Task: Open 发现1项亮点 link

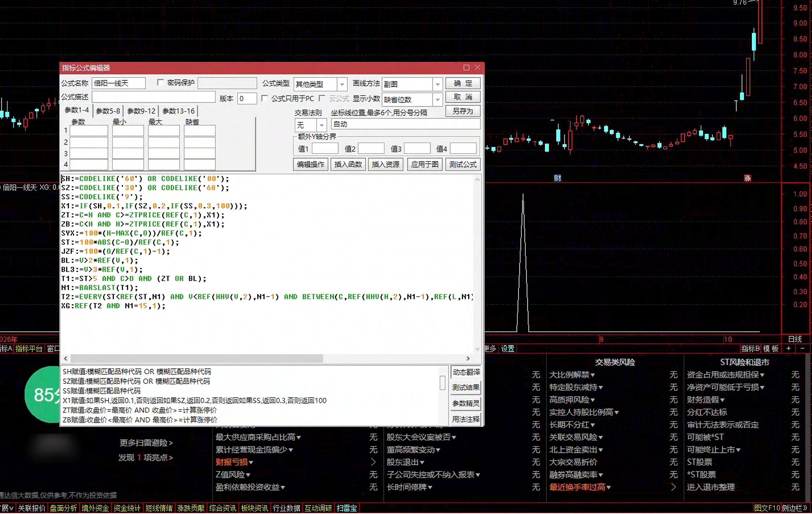Action: click(x=146, y=458)
